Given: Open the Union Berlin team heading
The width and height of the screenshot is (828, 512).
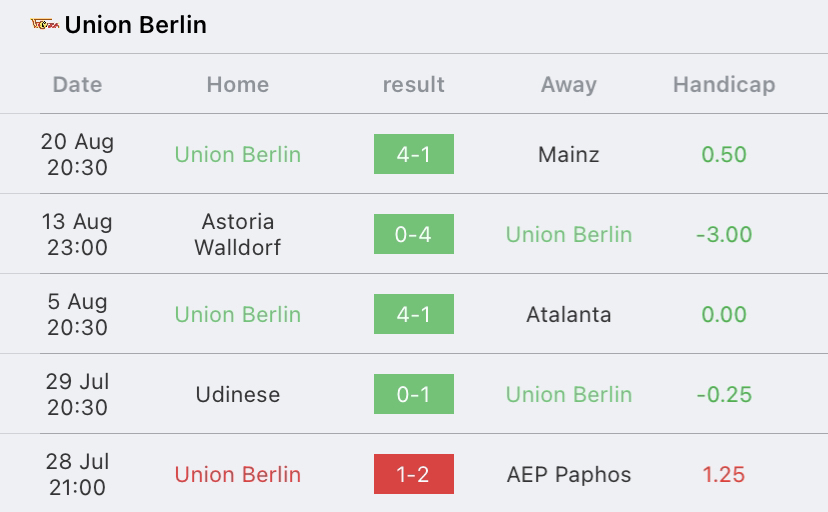Looking at the screenshot, I should (136, 25).
